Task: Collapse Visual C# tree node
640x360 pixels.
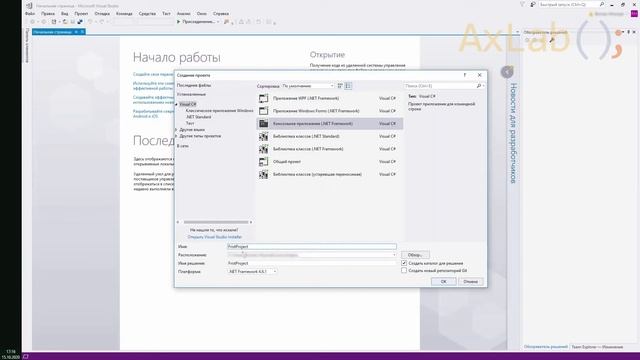Action: (177, 104)
